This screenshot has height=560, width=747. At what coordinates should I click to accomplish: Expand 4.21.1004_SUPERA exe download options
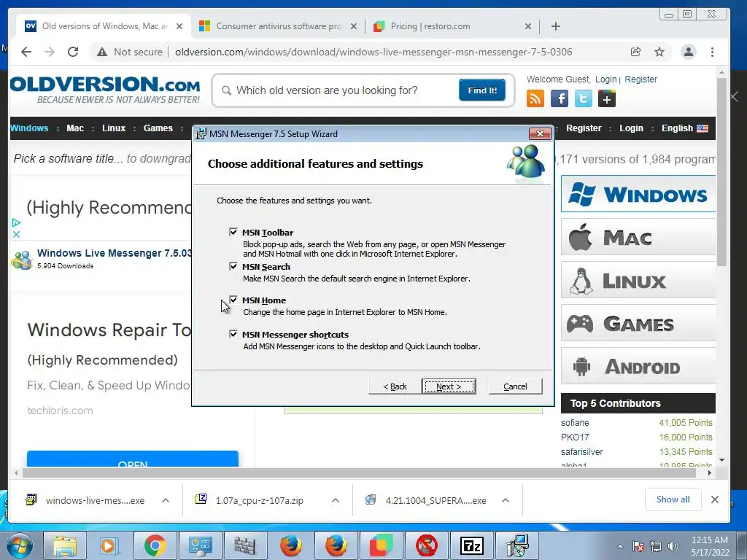point(506,500)
